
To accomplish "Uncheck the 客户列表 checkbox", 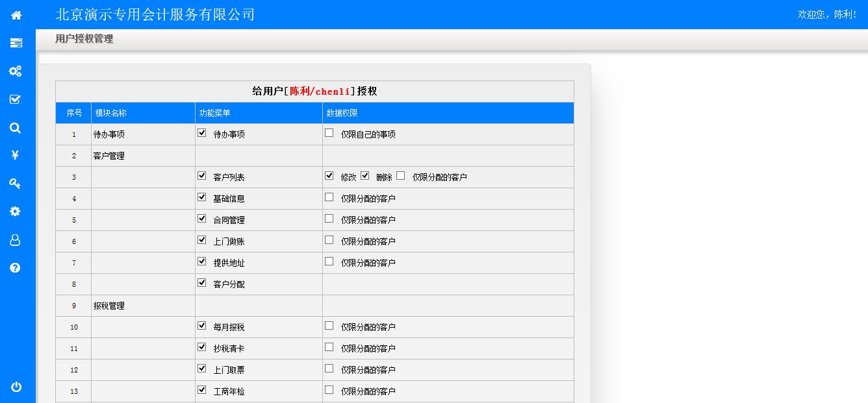I will [x=202, y=176].
